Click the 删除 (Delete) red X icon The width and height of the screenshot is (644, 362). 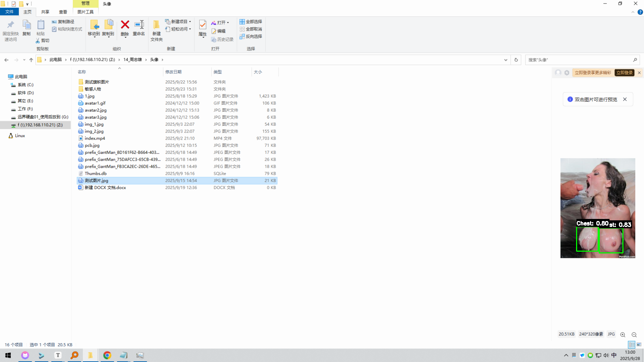click(x=125, y=25)
